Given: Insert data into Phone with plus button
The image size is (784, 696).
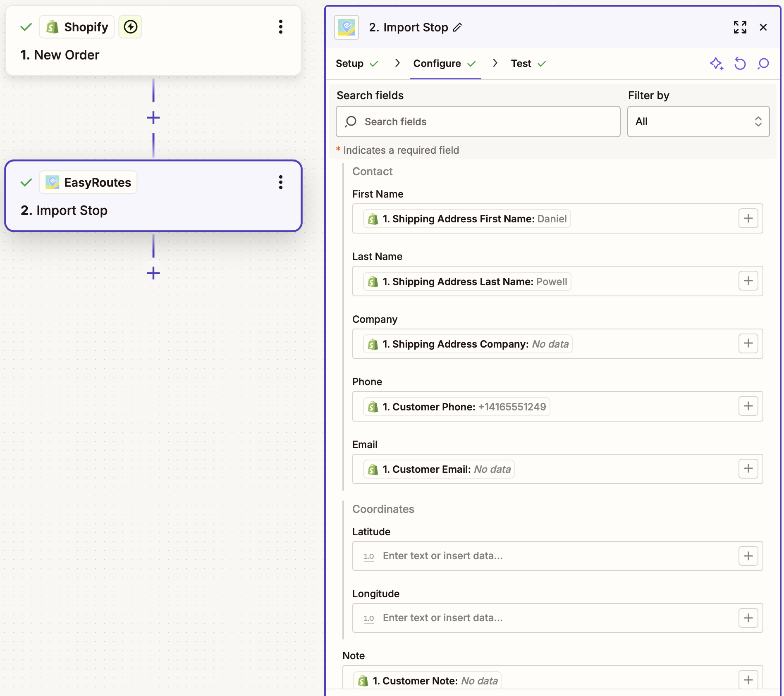Looking at the screenshot, I should [748, 406].
